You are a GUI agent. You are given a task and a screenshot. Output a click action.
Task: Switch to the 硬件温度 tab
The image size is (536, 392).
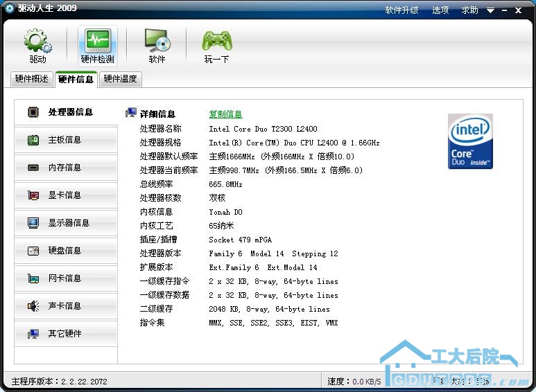pyautogui.click(x=121, y=79)
